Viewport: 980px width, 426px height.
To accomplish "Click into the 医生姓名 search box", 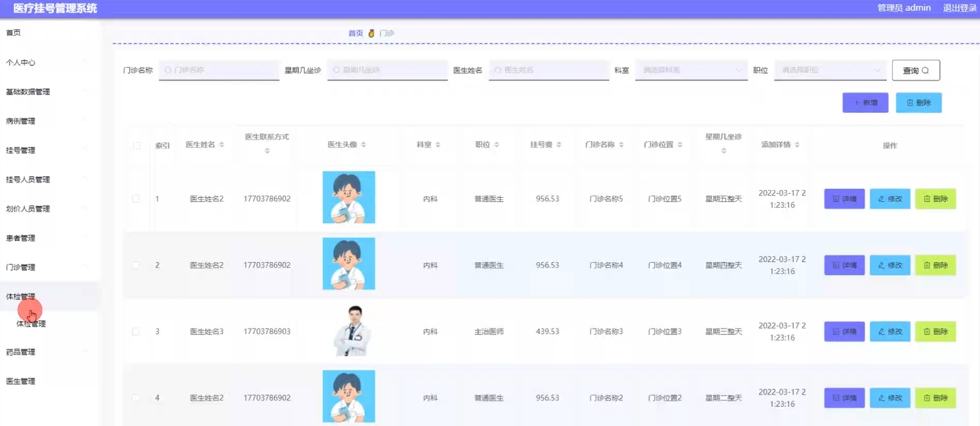I will pyautogui.click(x=549, y=70).
